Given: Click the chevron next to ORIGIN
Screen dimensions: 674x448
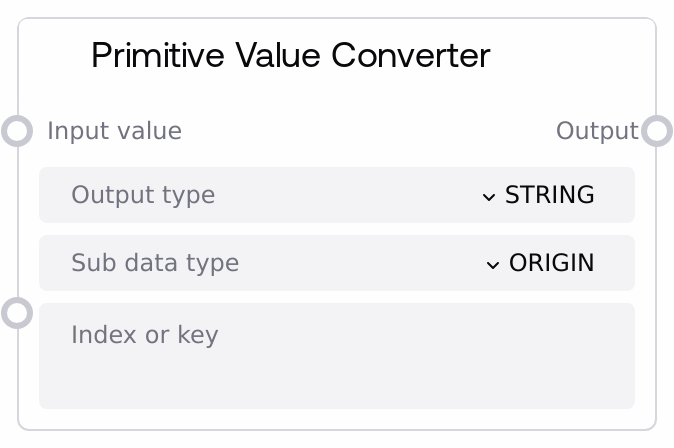Looking at the screenshot, I should [x=492, y=264].
